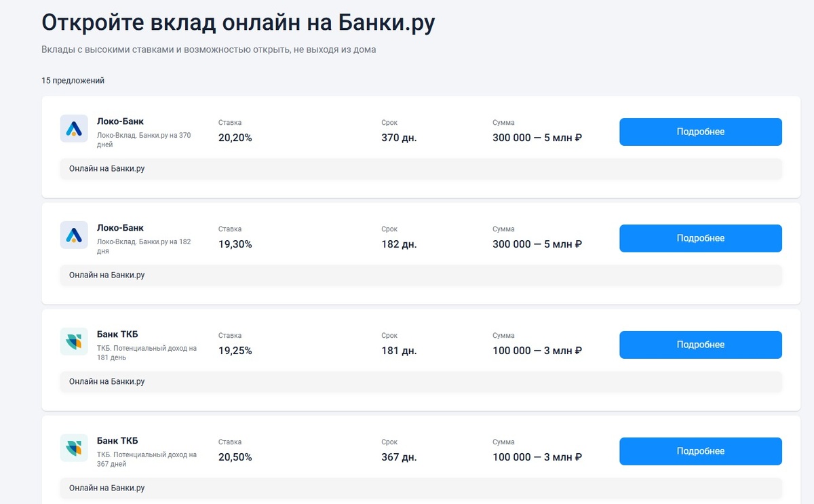Open Подробнее for the 20,20% deposit
The height and width of the screenshot is (504, 814).
(700, 132)
